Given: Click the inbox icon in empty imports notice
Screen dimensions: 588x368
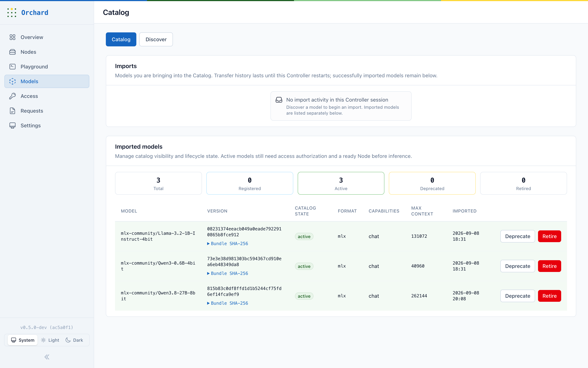Looking at the screenshot, I should pos(279,100).
